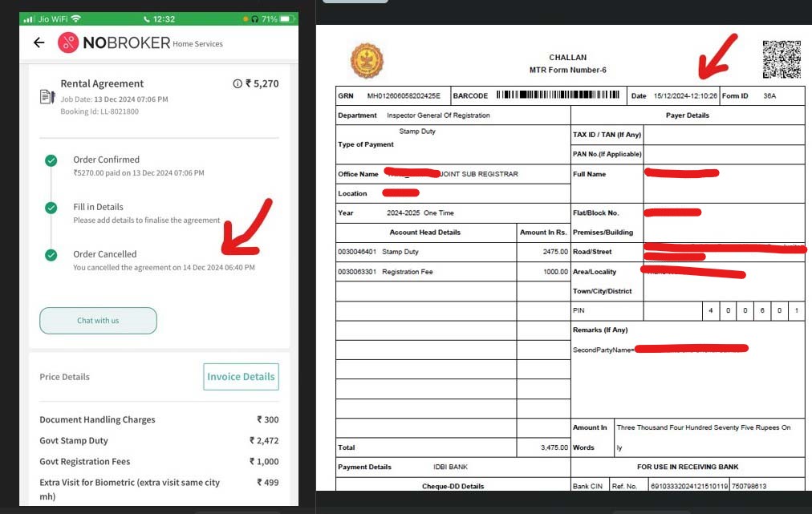812x514 pixels.
Task: Select the JOINT SUB REGISTRAR office name
Action: pyautogui.click(x=479, y=174)
